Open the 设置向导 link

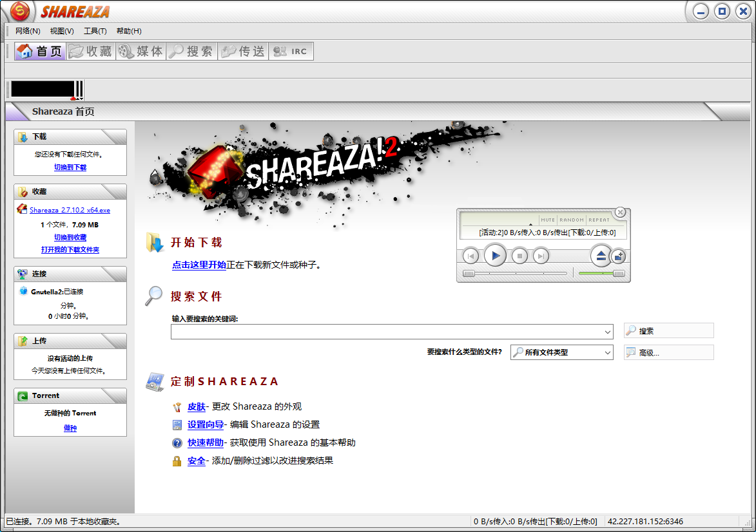(x=206, y=424)
